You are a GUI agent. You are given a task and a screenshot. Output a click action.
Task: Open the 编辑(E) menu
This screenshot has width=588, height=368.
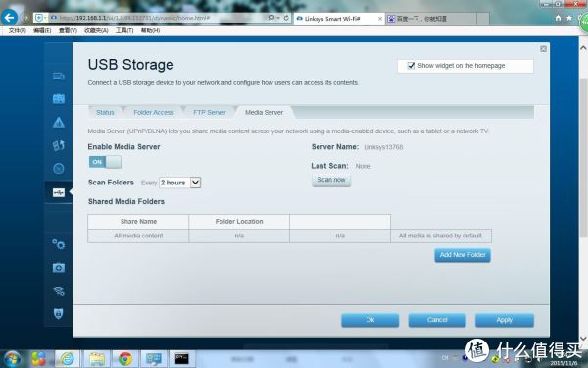click(42, 30)
